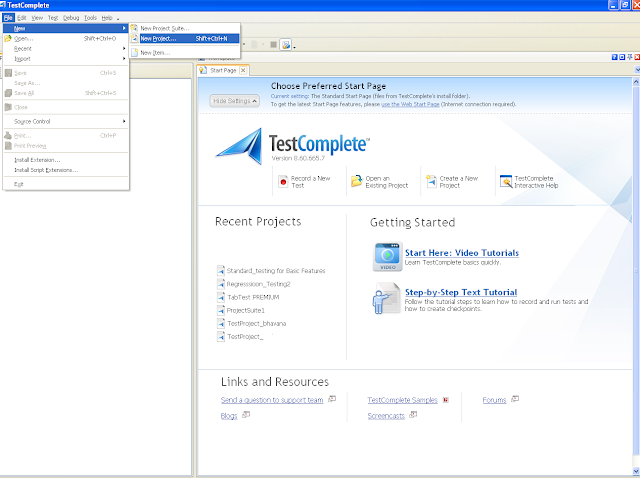Viewport: 640px width, 479px height.
Task: Click the panel maximize square icon
Action: click(x=622, y=57)
